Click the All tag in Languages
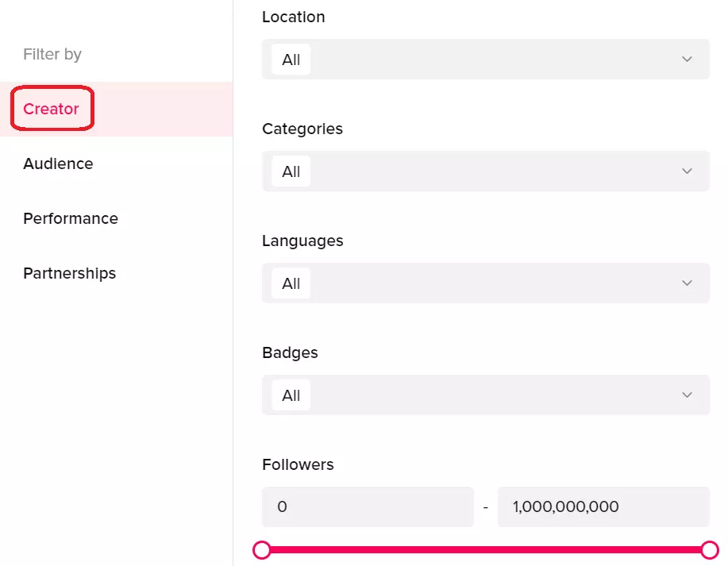Image resolution: width=728 pixels, height=566 pixels. (291, 284)
